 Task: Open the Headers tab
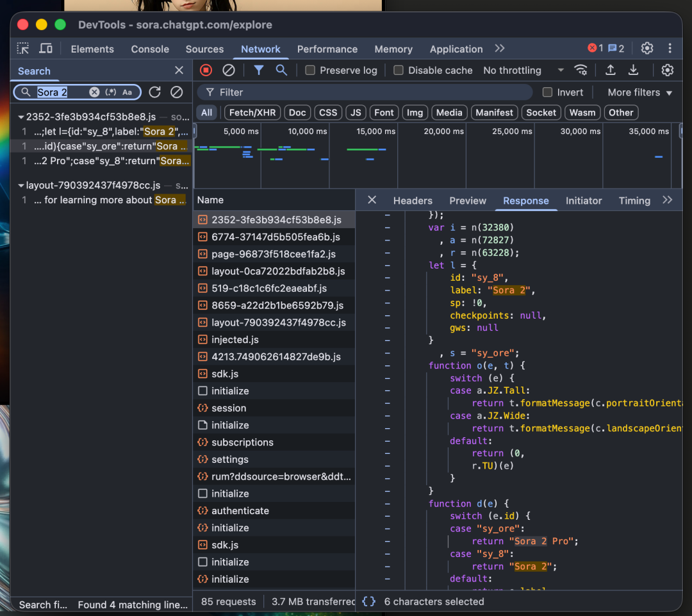[413, 201]
